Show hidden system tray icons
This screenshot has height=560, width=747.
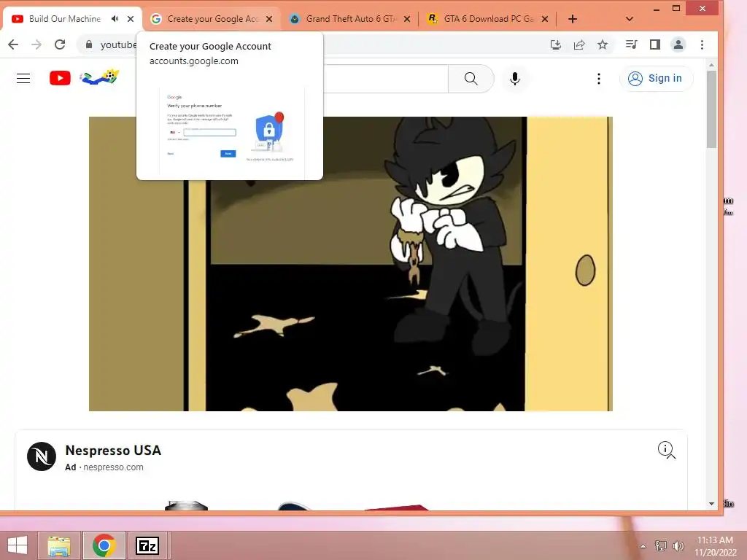[643, 545]
